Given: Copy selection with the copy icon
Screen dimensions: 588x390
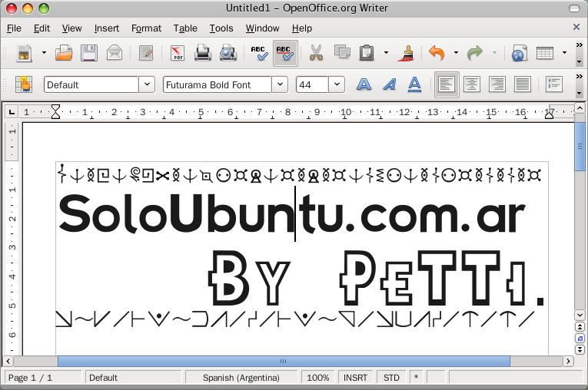Looking at the screenshot, I should pos(342,53).
